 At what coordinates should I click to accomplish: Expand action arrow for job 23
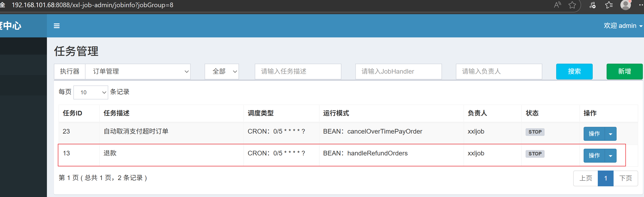click(611, 134)
